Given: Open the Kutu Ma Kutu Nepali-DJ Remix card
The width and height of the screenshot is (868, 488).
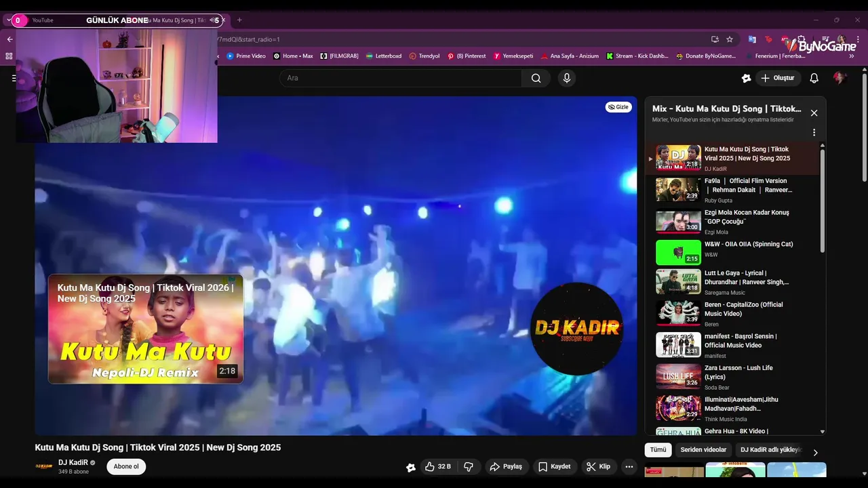Looking at the screenshot, I should click(146, 329).
